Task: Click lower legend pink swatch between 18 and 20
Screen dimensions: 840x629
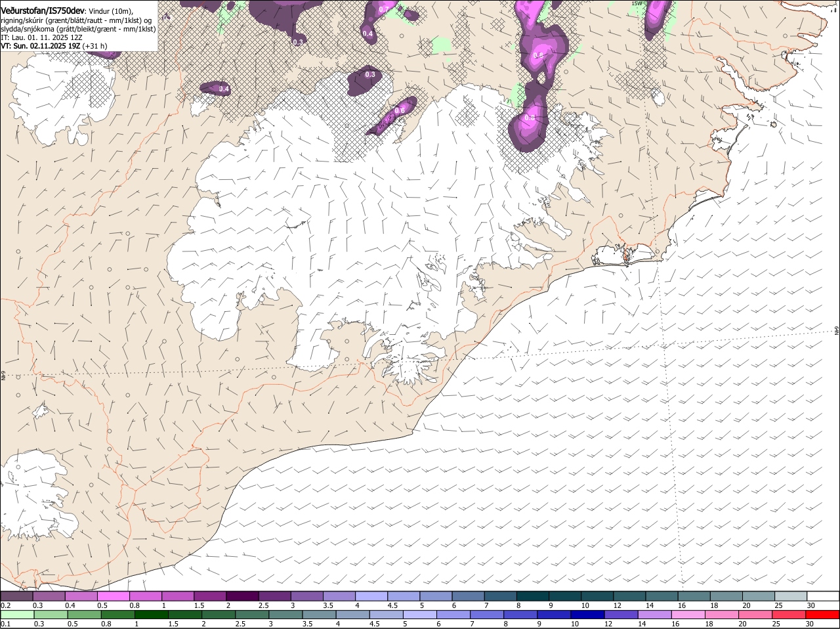Action: point(721,615)
